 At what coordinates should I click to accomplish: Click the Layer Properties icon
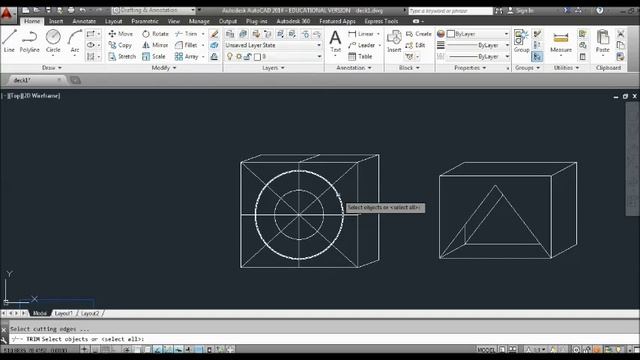(x=230, y=34)
